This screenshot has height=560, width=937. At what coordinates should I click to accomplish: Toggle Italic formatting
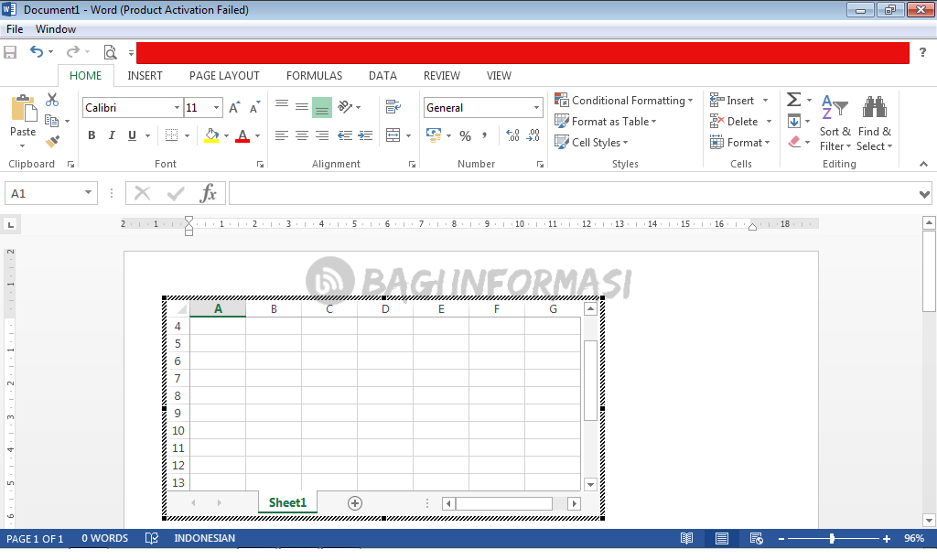(x=112, y=135)
